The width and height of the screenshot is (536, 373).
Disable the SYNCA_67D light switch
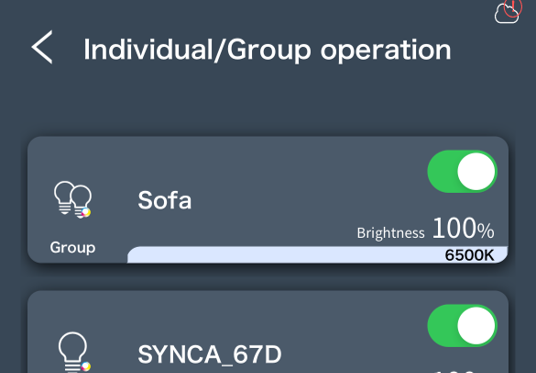[462, 326]
